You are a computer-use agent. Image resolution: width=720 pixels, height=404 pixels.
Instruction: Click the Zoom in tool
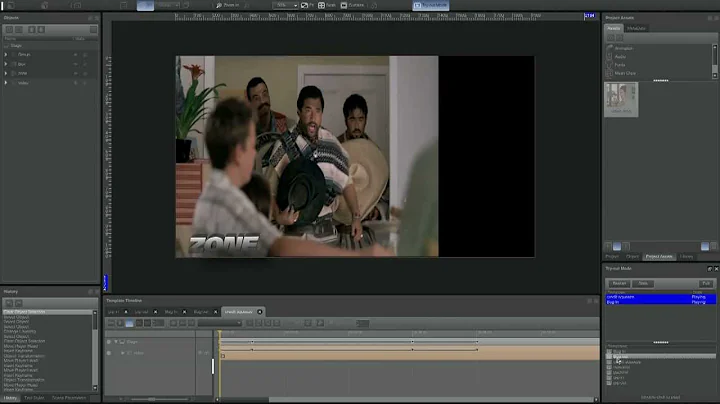point(228,5)
